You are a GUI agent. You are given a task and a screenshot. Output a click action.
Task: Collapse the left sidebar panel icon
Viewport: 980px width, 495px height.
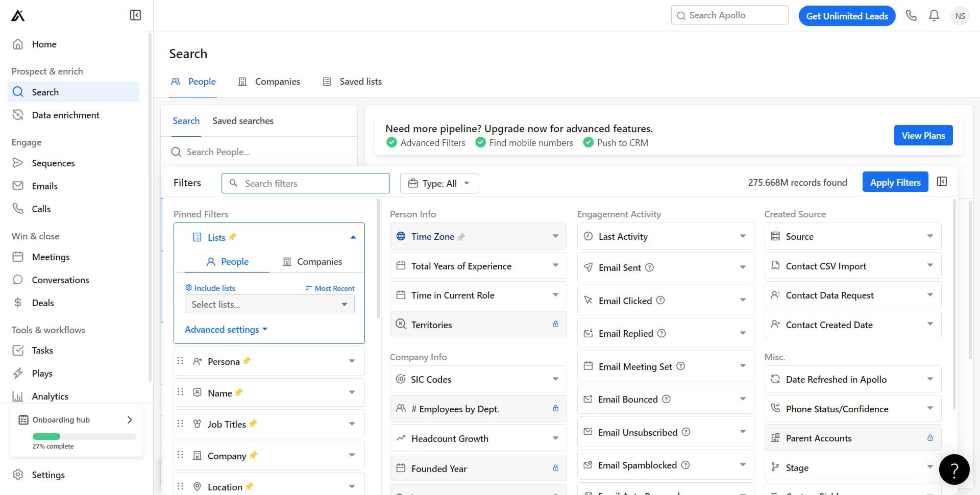point(135,15)
